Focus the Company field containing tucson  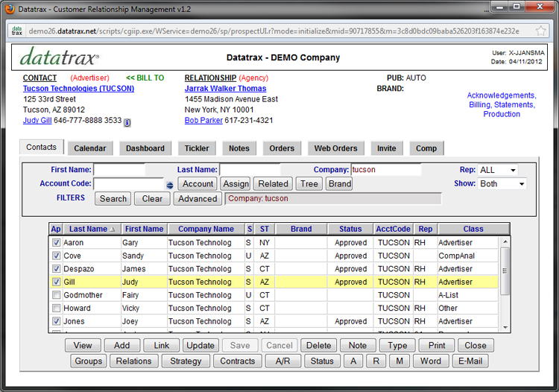(x=386, y=170)
